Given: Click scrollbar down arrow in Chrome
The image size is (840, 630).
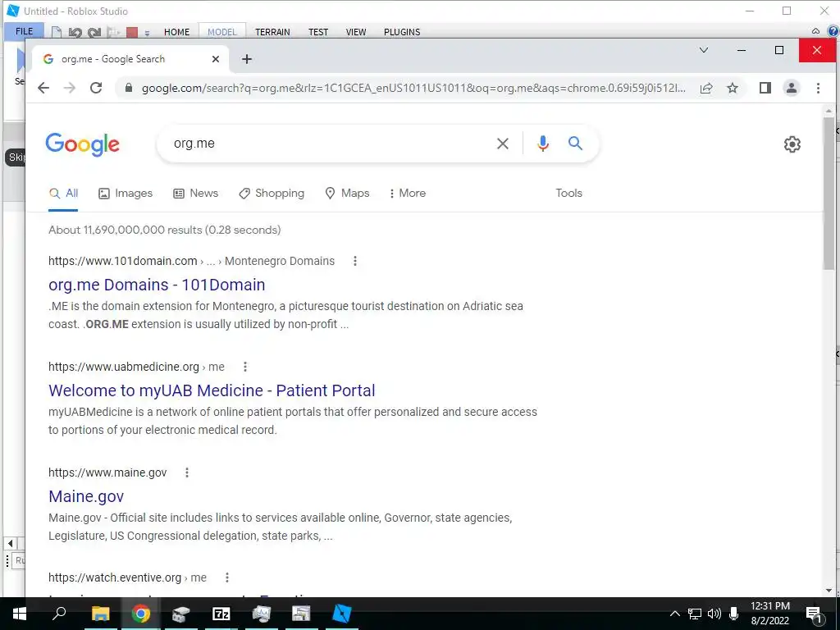Looking at the screenshot, I should pyautogui.click(x=829, y=591).
